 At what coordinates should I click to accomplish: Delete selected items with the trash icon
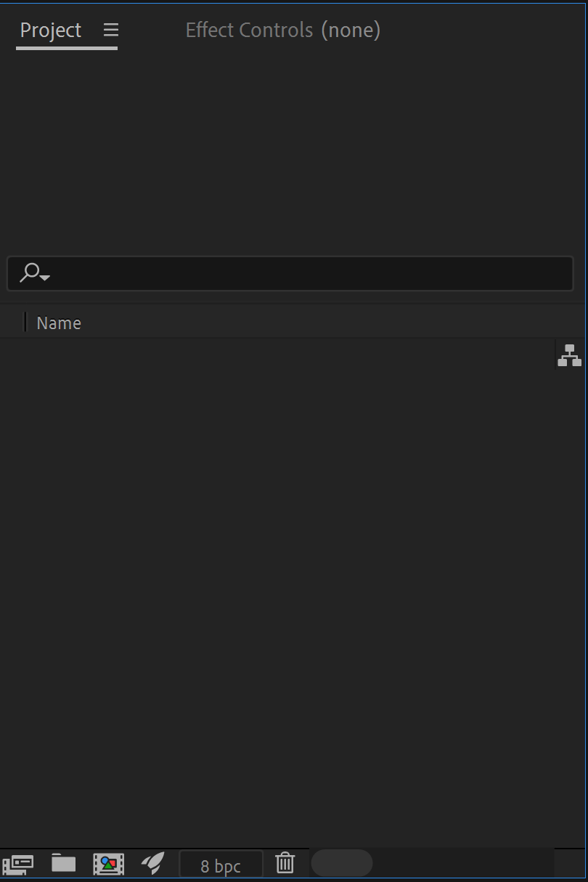pyautogui.click(x=285, y=864)
